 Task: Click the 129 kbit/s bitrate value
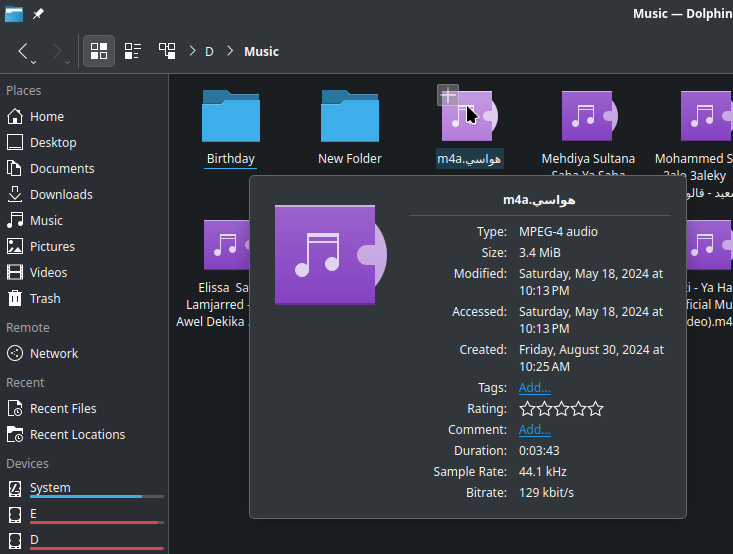click(546, 493)
